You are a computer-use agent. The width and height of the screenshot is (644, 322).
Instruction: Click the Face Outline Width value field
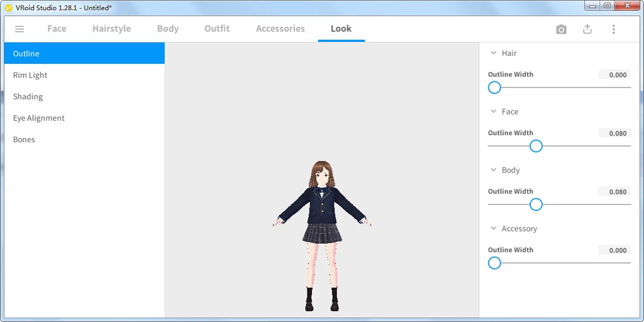tap(614, 133)
